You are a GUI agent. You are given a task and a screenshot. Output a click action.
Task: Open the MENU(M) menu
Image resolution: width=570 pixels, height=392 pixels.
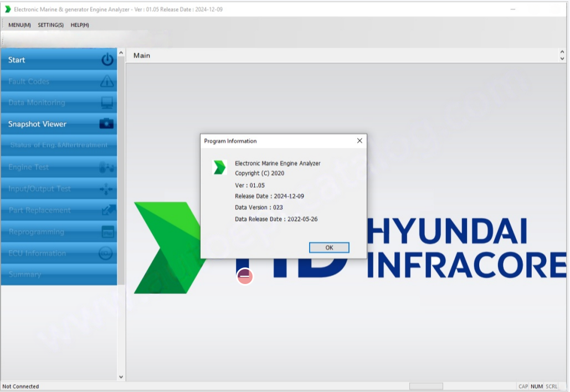coord(19,25)
